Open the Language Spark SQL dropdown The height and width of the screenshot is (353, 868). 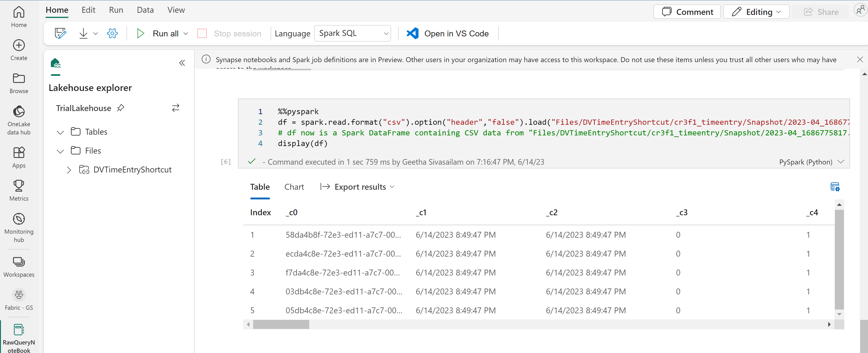352,33
